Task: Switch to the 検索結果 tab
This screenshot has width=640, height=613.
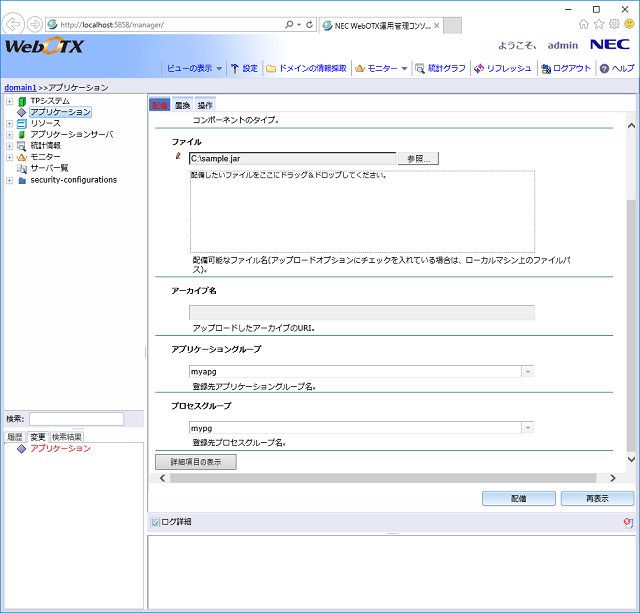Action: pos(68,437)
